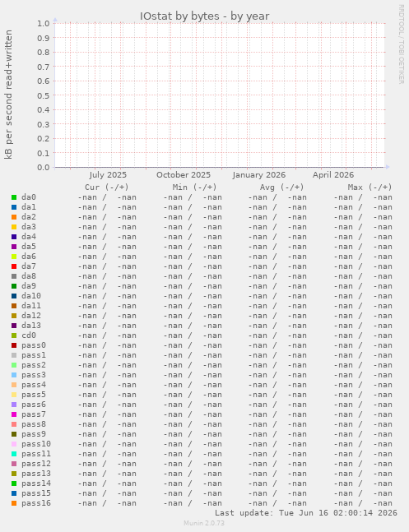Select the da6 legend label
The height and width of the screenshot is (532, 409).
[29, 257]
